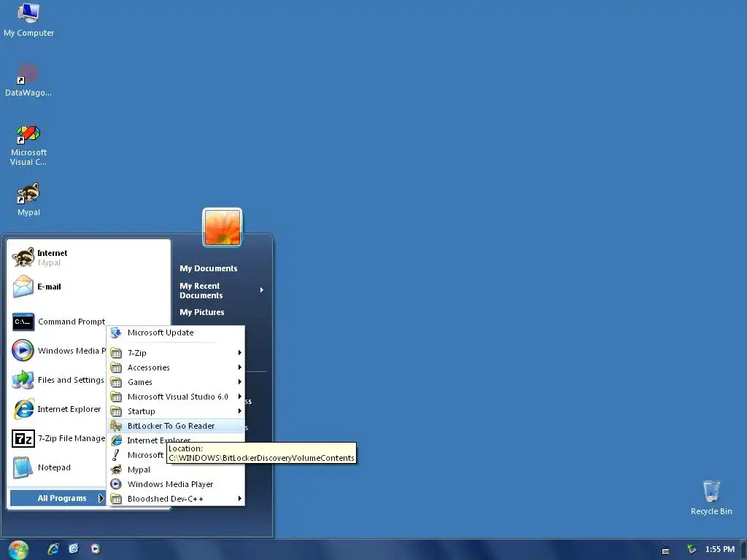Click the Accessories folder icon

click(x=116, y=367)
